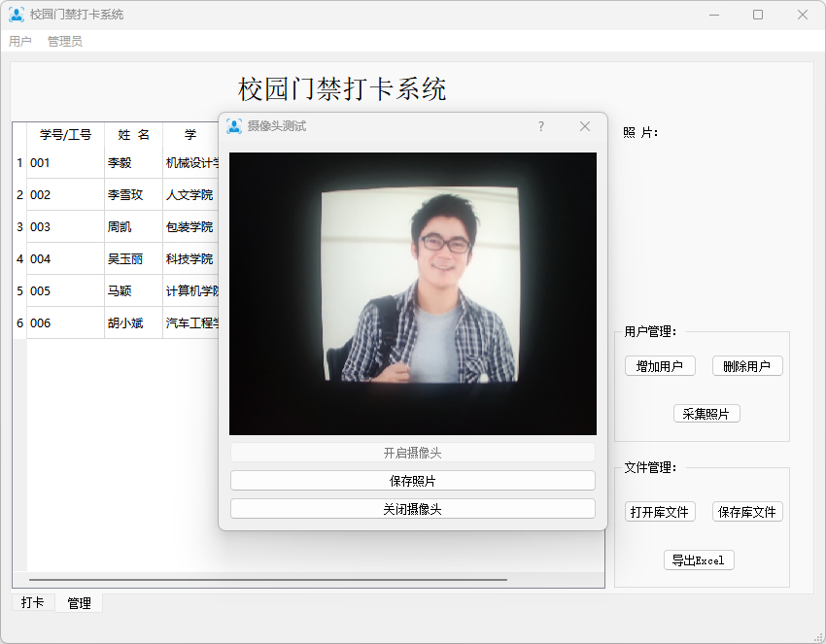826x644 pixels.
Task: Click the 摄像头测试 dialog title icon
Action: tap(234, 126)
